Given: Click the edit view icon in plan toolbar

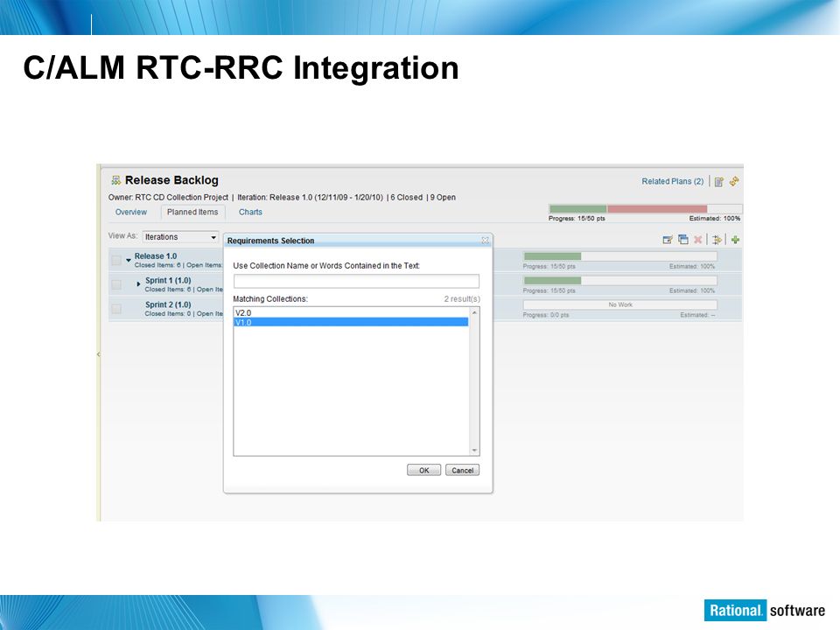Looking at the screenshot, I should coord(668,240).
